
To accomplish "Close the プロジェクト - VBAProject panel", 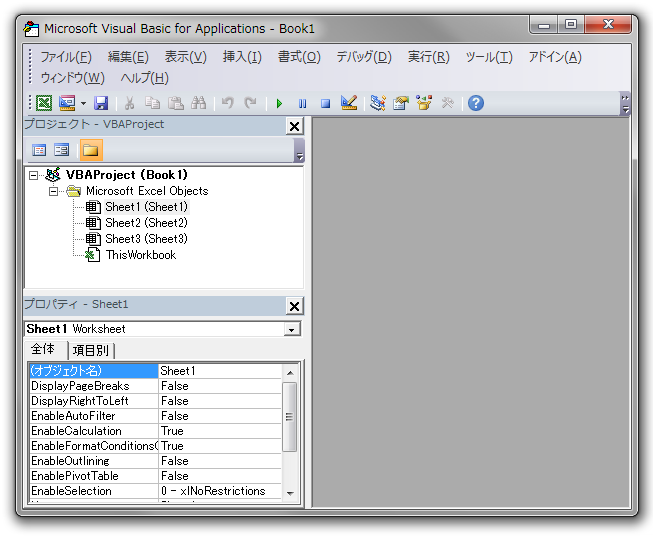I will click(294, 126).
